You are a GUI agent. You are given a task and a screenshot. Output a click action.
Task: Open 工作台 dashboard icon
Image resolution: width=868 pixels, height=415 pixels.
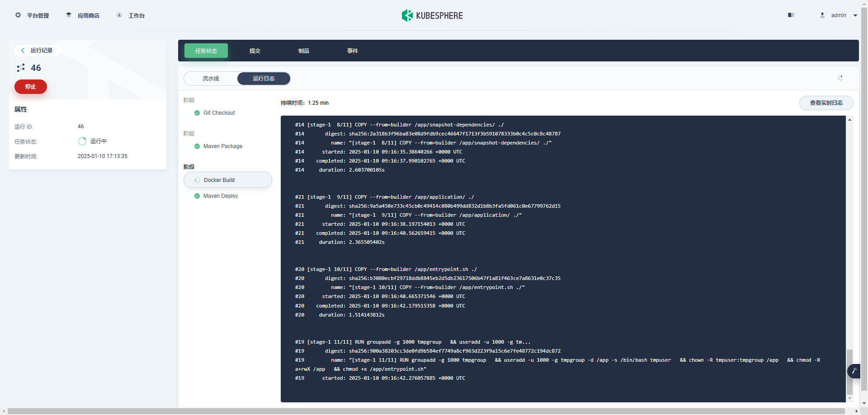(x=119, y=15)
